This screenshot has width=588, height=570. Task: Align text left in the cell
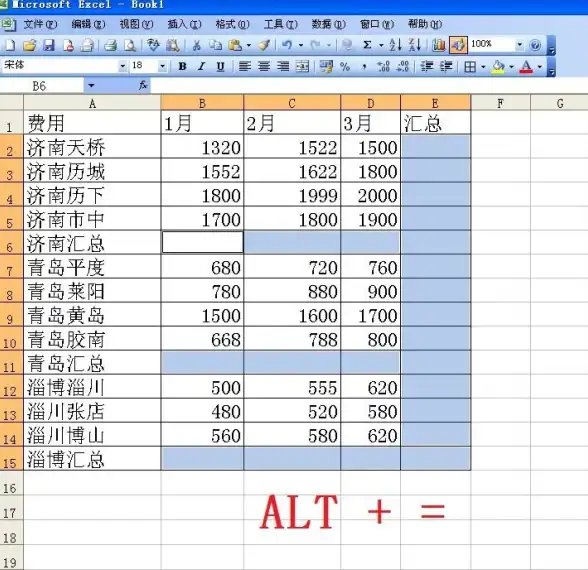click(x=245, y=67)
